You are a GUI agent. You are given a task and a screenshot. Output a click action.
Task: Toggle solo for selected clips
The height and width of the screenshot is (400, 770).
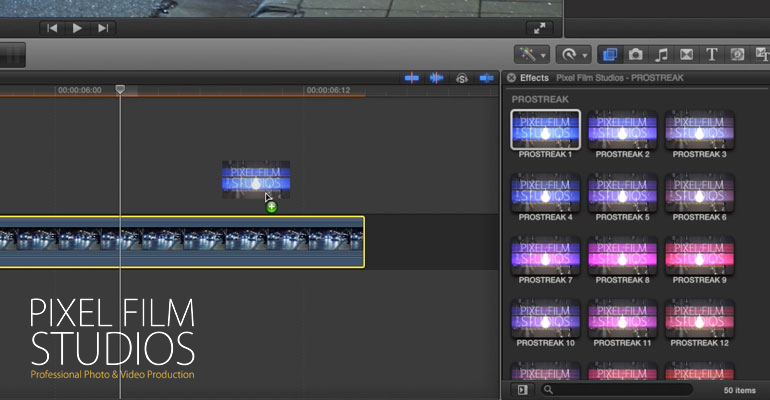tap(462, 78)
